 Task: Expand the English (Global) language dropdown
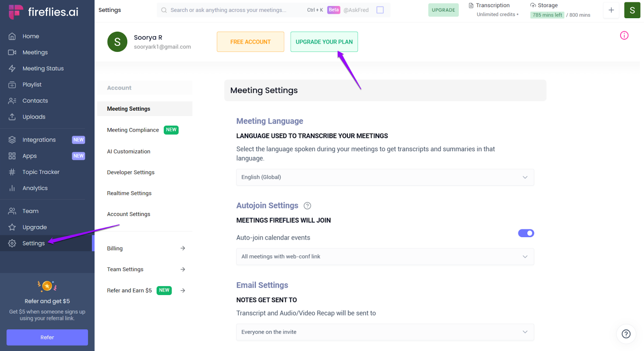[x=385, y=177]
